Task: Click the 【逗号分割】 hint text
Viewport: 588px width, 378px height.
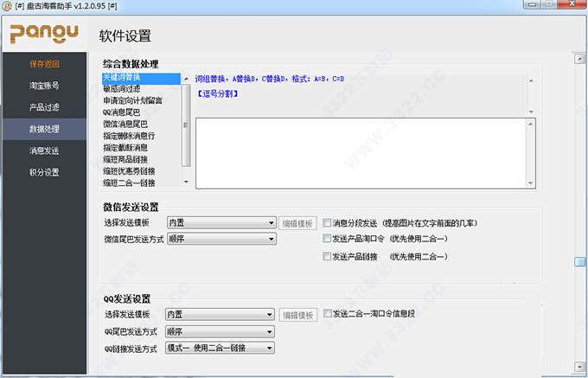Action: (218, 93)
